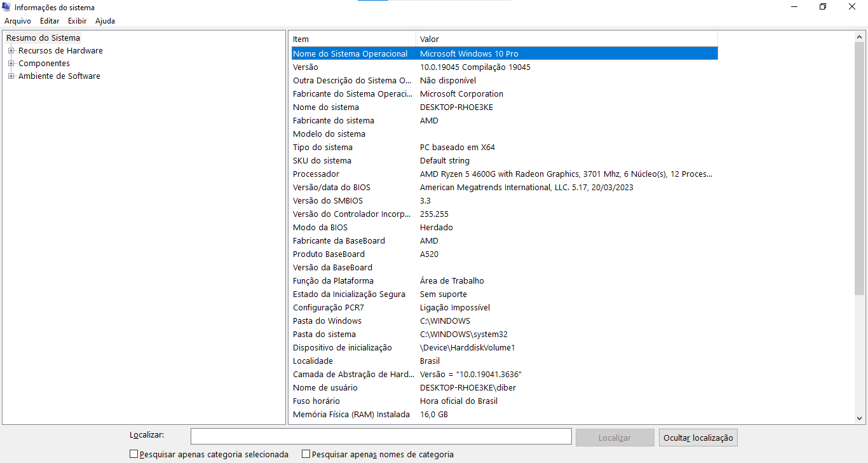Select Versão do Controlador Incorporado row

[x=504, y=214]
